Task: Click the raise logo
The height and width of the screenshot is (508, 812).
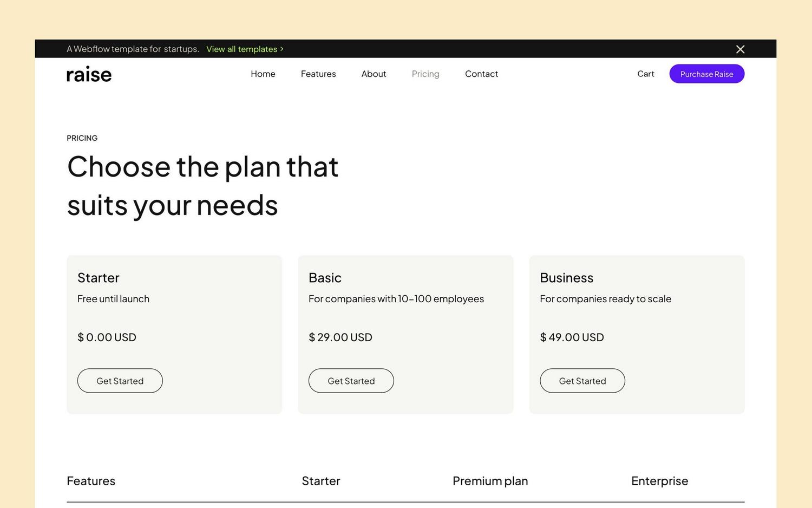Action: point(88,74)
